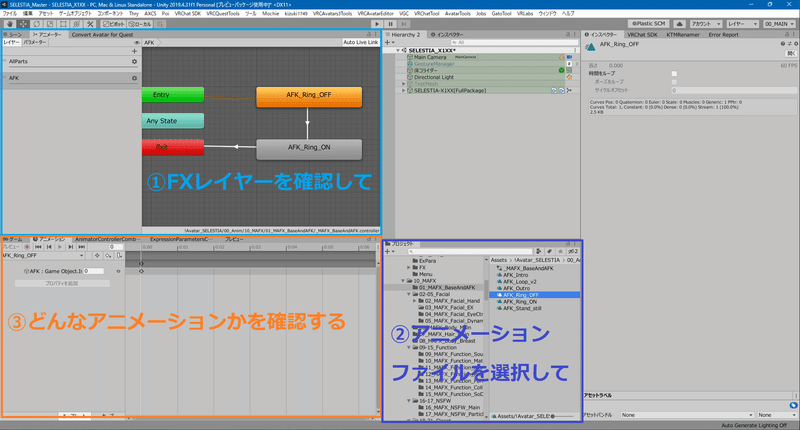Toggle the Local handle rotation button

click(140, 24)
